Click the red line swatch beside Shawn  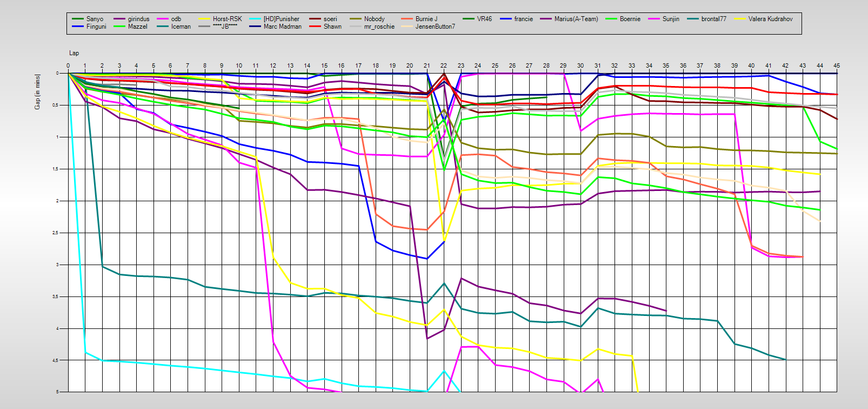315,27
